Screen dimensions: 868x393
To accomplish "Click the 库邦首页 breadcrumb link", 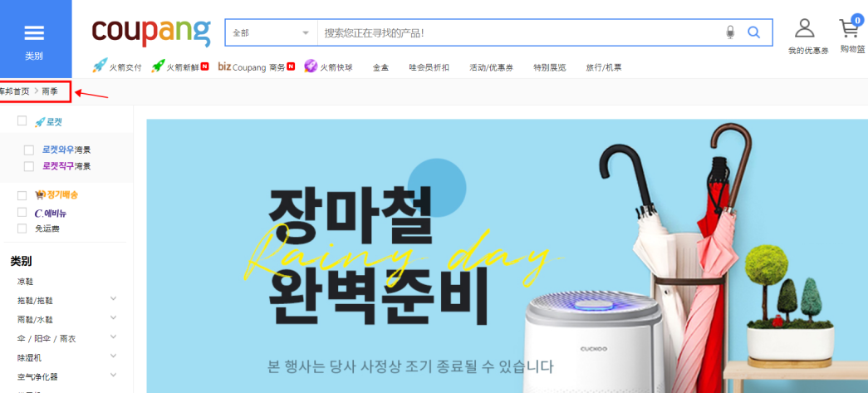I will pyautogui.click(x=14, y=91).
